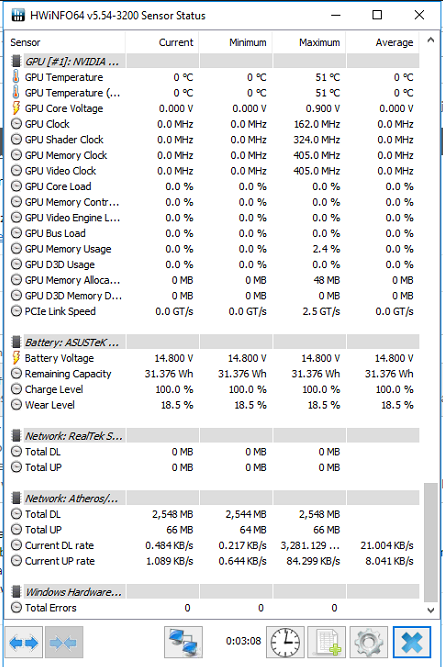Close sensors with the blue X button
The image size is (443, 667).
[412, 642]
